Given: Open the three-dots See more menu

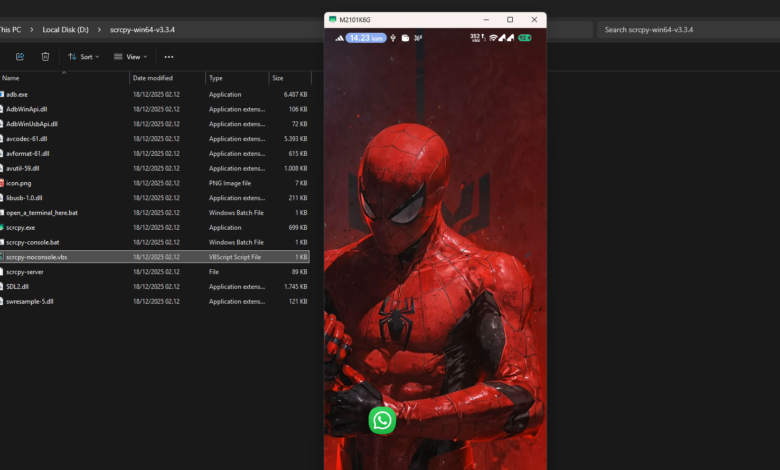Looking at the screenshot, I should tap(168, 57).
